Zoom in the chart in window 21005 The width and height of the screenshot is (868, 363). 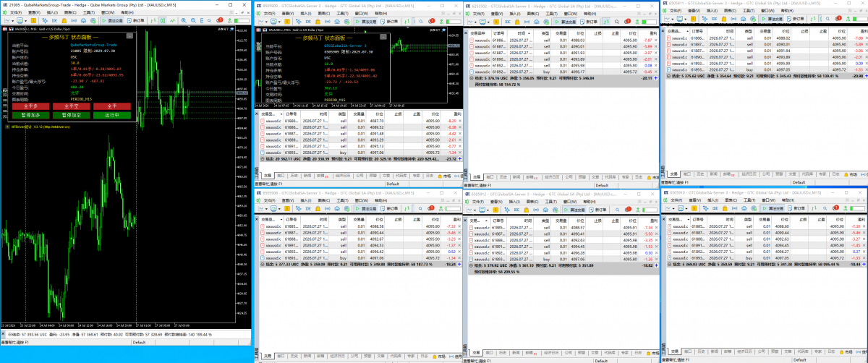[184, 20]
